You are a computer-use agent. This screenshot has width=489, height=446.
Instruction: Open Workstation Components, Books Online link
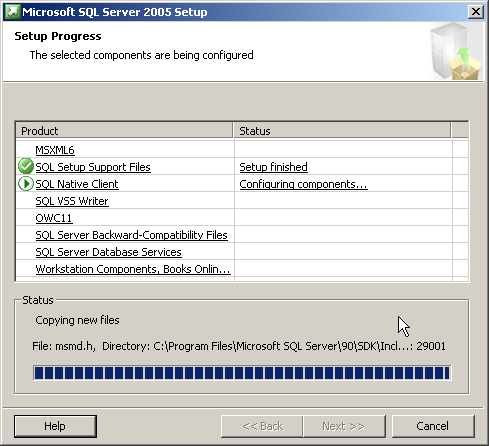click(133, 269)
